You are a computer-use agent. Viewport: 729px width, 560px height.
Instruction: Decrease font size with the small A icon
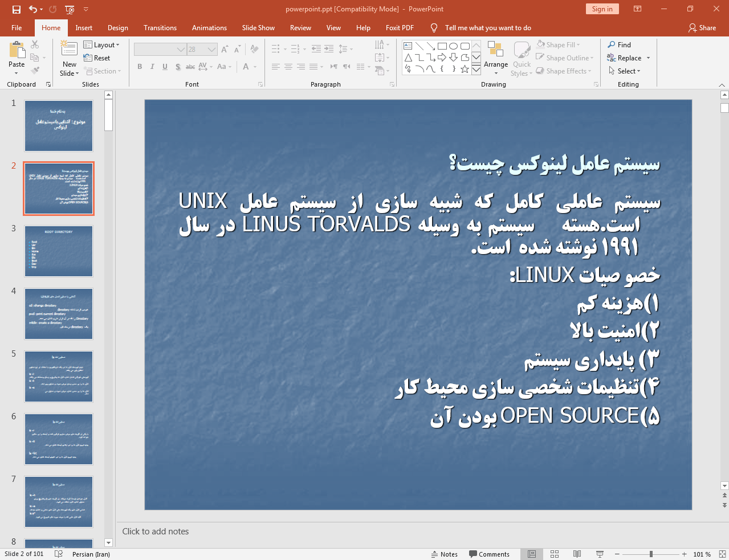point(237,50)
